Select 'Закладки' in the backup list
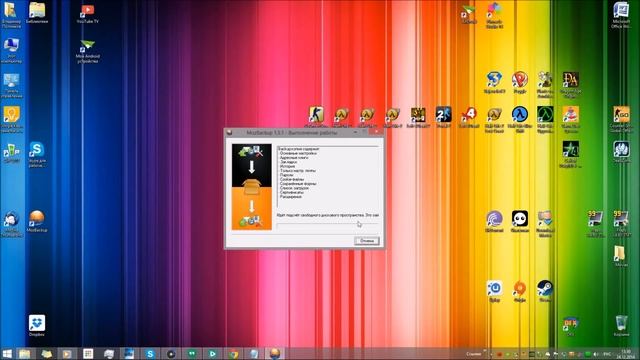 click(289, 162)
